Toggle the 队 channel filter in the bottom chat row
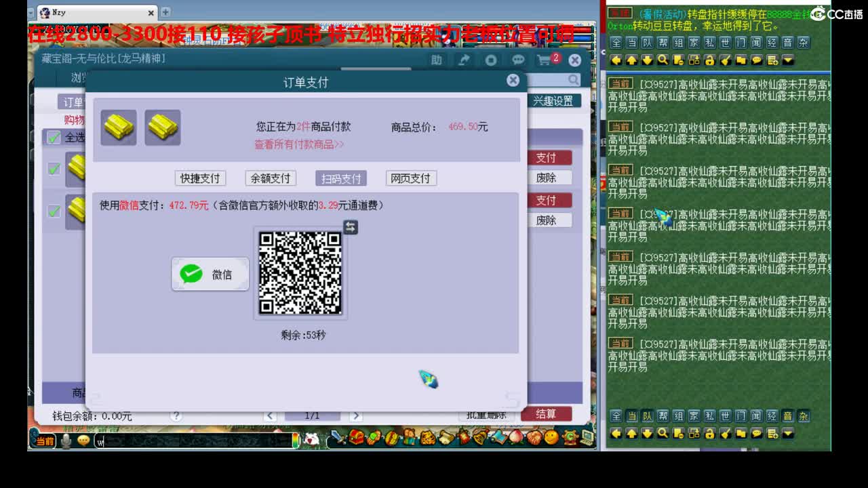Viewport: 868px width, 488px height. pos(647,415)
